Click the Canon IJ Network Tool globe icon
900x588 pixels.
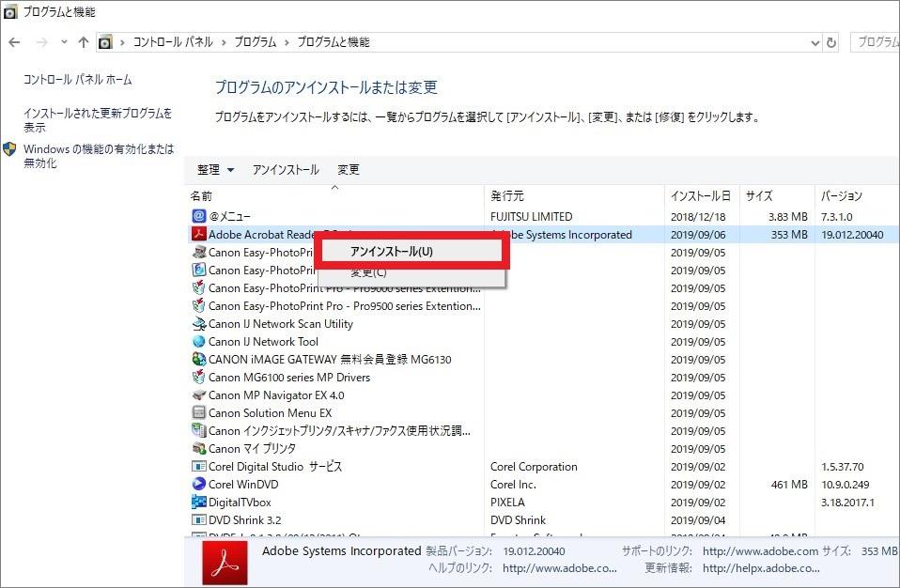click(x=198, y=341)
